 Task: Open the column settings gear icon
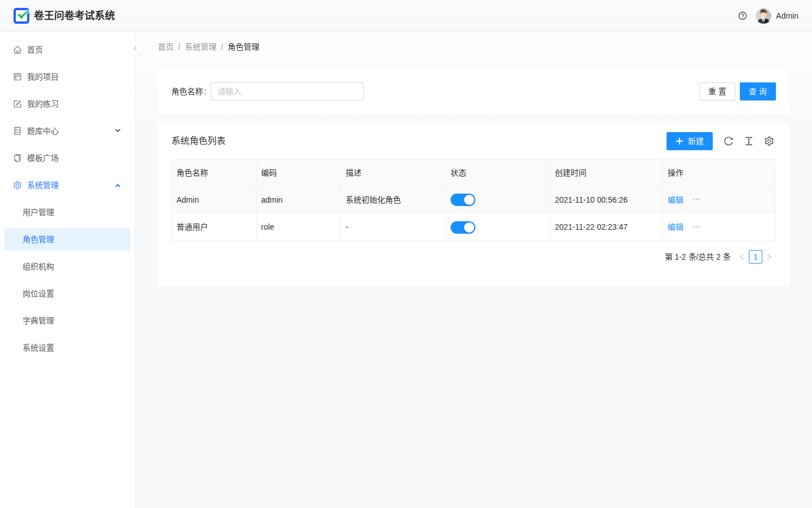point(769,141)
